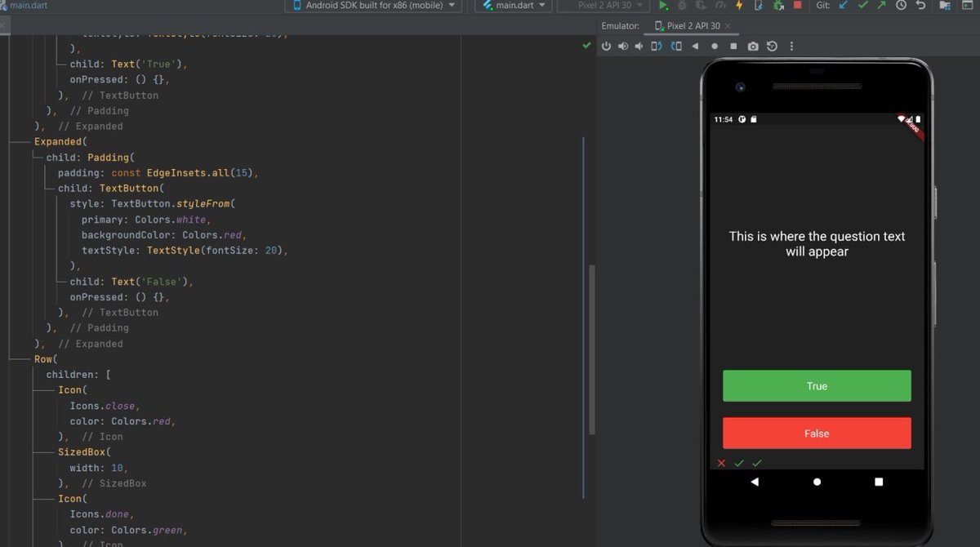Close the Pixel 2 API 30 tab
This screenshot has width=980, height=547.
pos(728,26)
